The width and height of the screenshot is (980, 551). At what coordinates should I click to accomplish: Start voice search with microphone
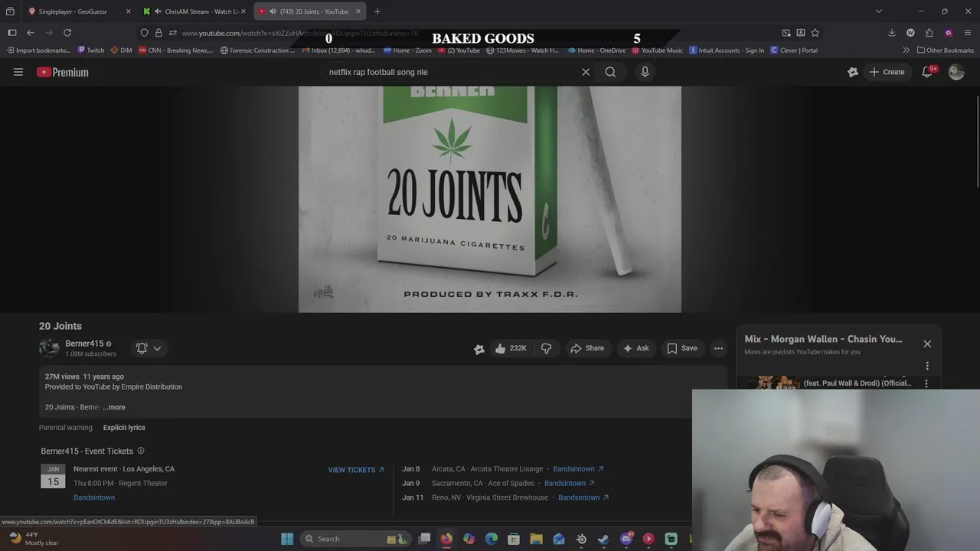pos(645,72)
